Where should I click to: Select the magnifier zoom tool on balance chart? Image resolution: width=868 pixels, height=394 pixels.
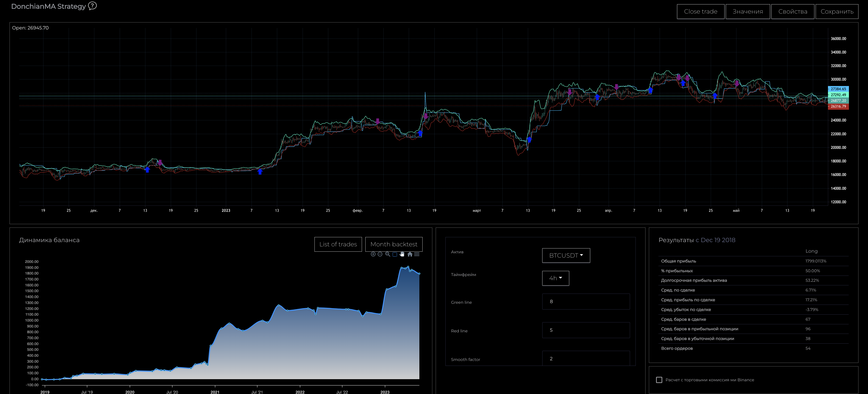click(x=388, y=254)
